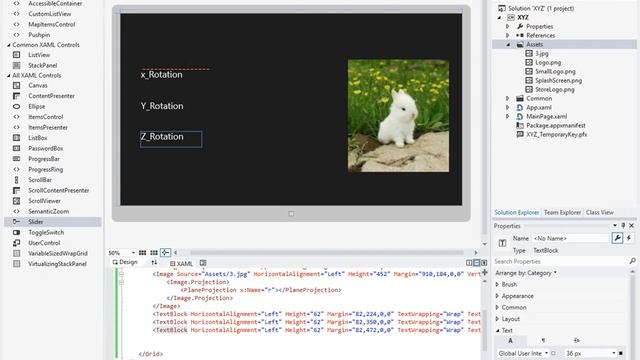
Task: Select XYZ_TemporaryKey.pfx file
Action: [556, 134]
